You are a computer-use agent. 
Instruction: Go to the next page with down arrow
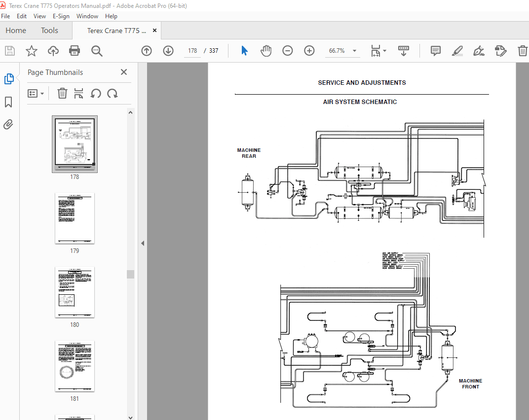pos(168,50)
